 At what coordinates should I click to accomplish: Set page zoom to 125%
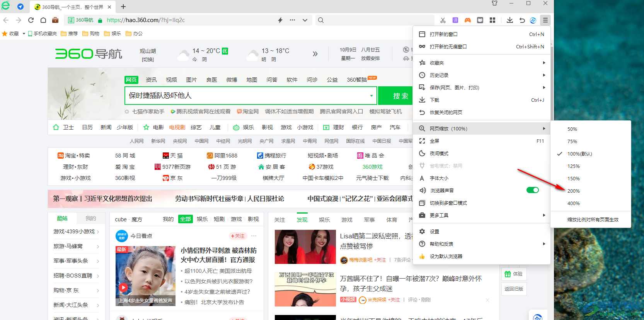[x=591, y=166]
